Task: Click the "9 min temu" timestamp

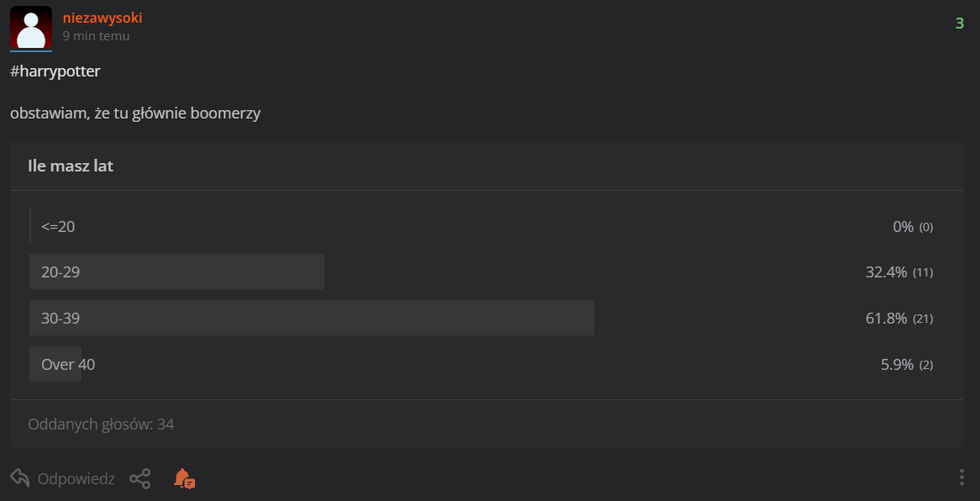Action: [x=96, y=36]
